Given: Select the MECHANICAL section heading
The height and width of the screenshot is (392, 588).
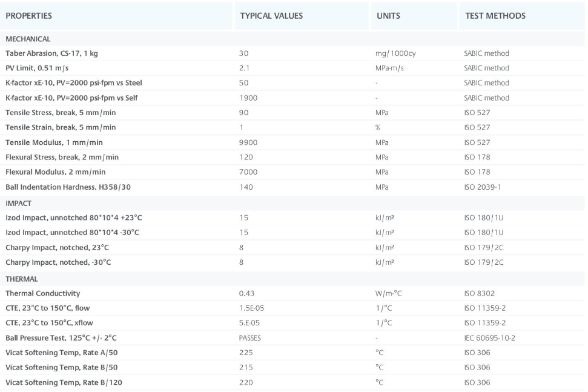Looking at the screenshot, I should [x=28, y=39].
